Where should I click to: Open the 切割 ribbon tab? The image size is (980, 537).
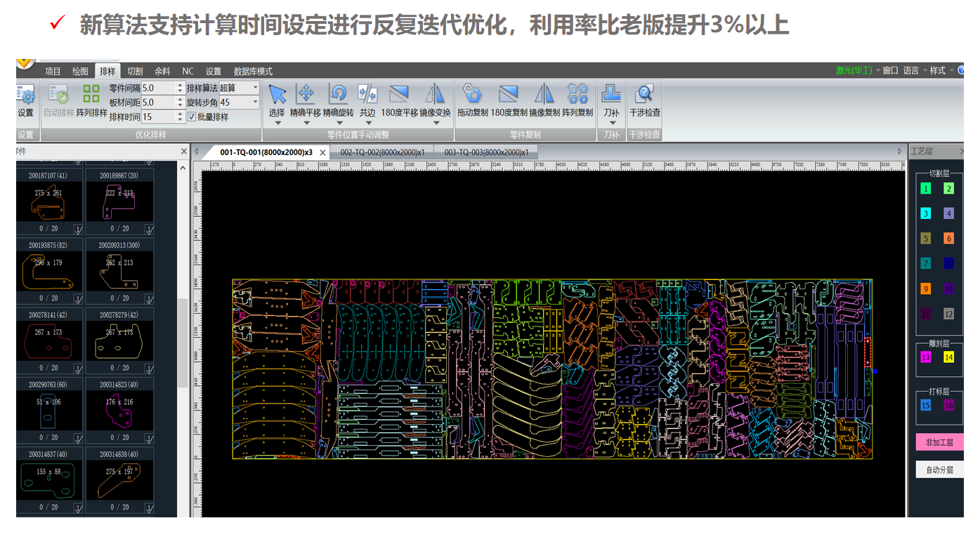coord(135,71)
